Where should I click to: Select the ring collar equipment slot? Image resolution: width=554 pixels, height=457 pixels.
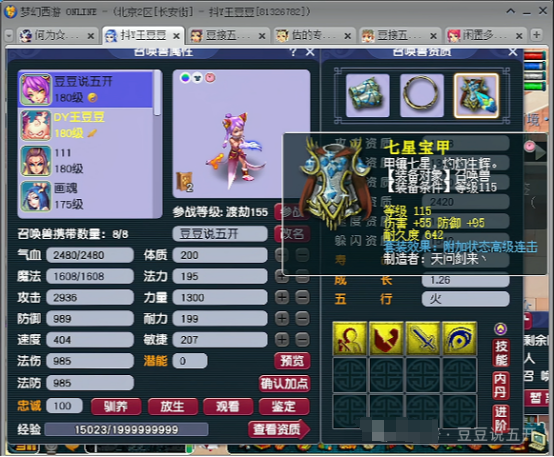(422, 95)
